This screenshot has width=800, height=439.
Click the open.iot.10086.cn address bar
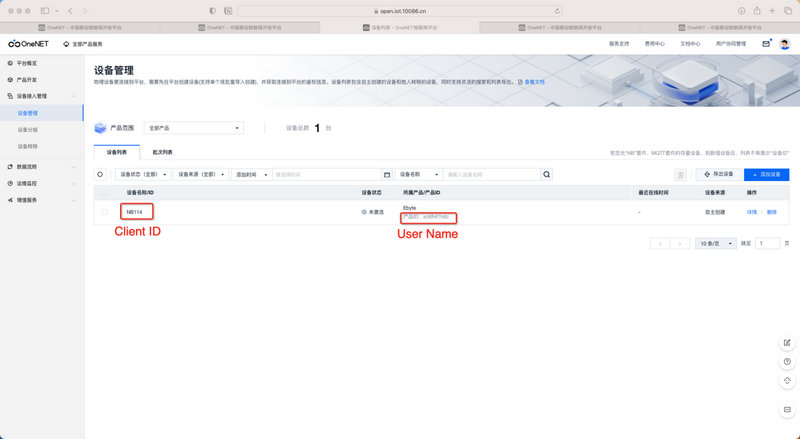tap(401, 11)
